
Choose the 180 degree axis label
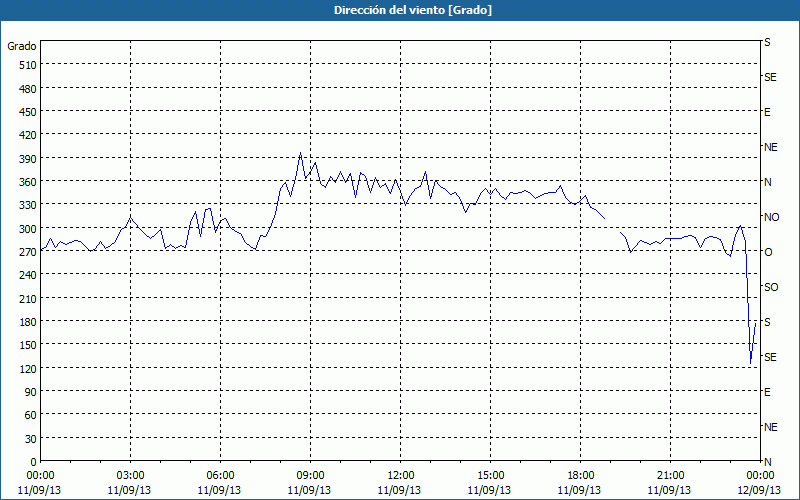pos(28,322)
